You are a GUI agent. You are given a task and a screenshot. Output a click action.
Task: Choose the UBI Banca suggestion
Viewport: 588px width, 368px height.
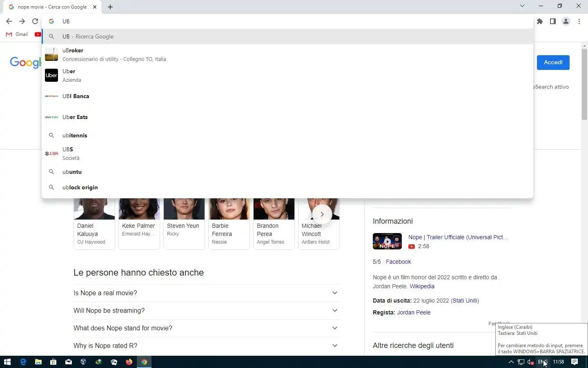tap(287, 96)
